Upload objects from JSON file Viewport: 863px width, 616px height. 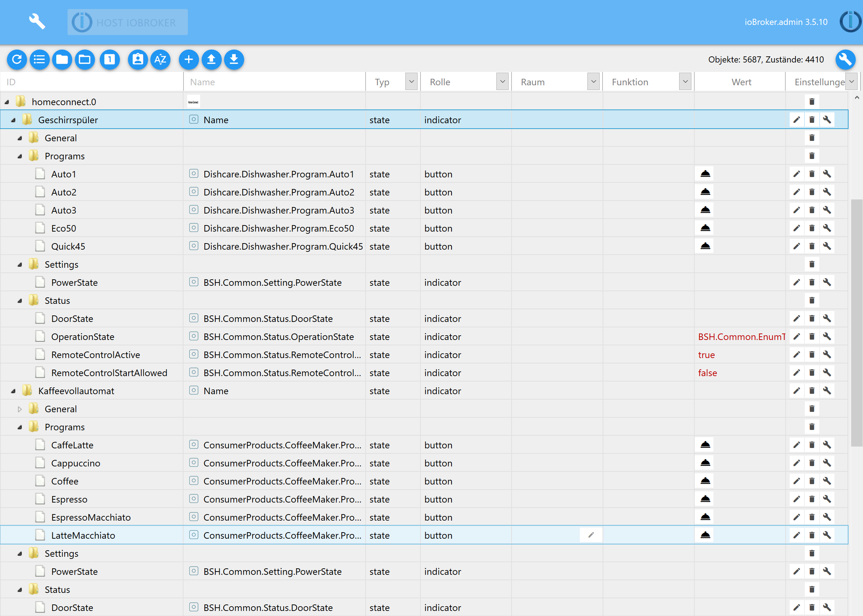tap(212, 60)
